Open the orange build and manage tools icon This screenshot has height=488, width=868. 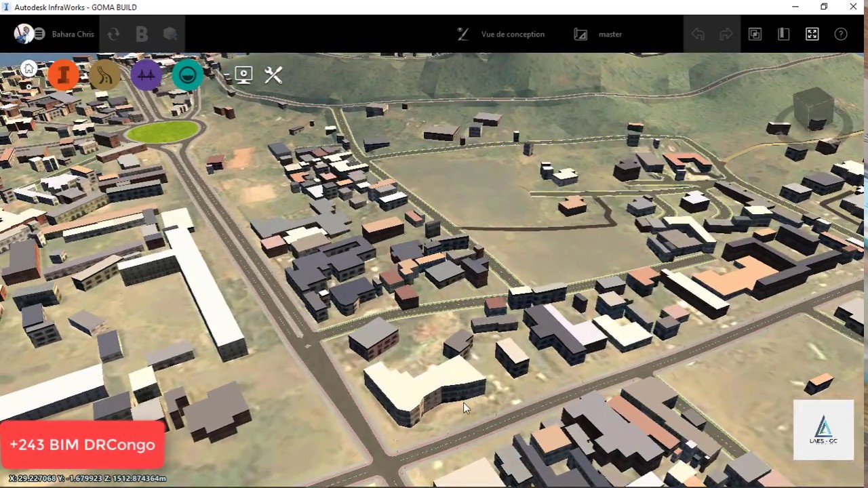coord(63,75)
